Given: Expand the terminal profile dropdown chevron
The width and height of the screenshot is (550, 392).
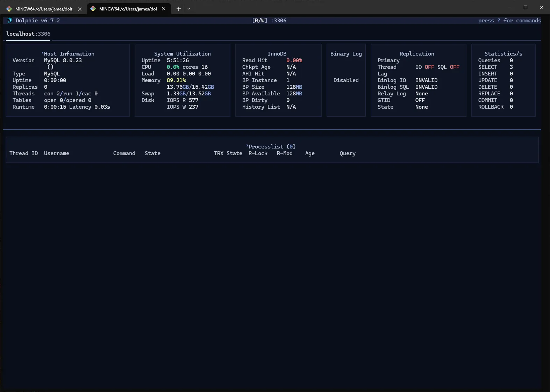Looking at the screenshot, I should [189, 9].
